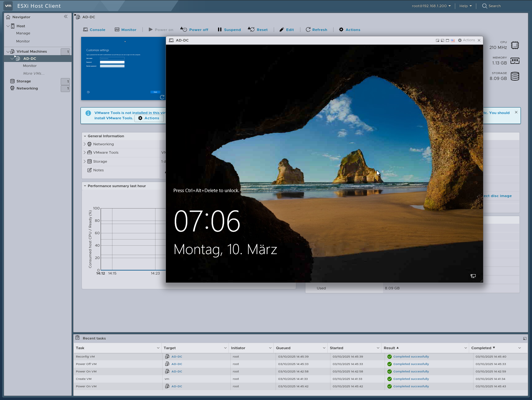Collapse the Virtual Machines tree node
532x400 pixels.
8,51
